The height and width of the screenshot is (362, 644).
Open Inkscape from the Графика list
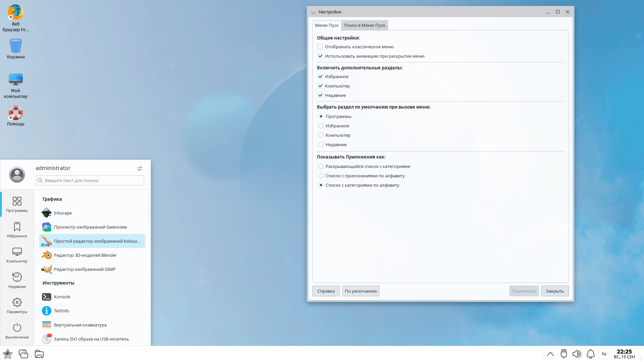click(63, 213)
